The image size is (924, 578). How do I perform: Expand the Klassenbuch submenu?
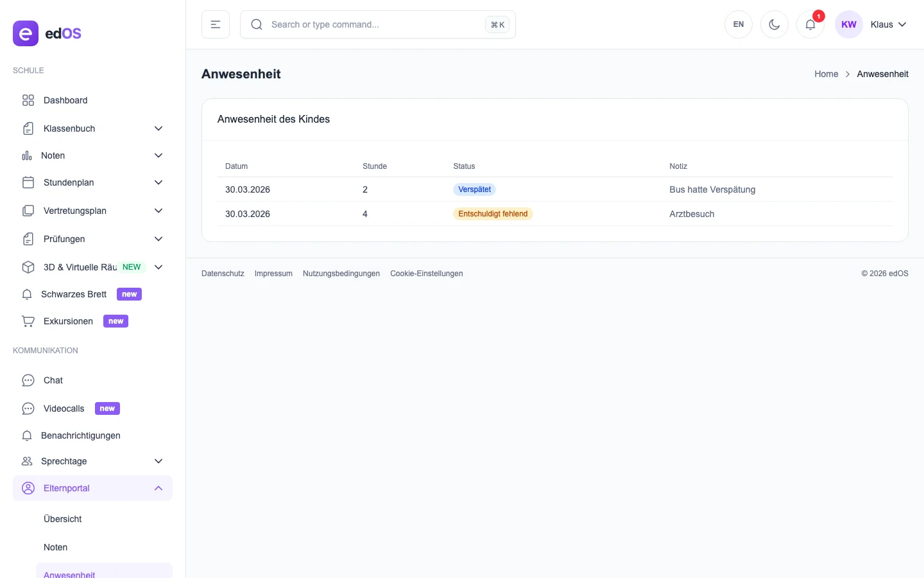coord(158,128)
